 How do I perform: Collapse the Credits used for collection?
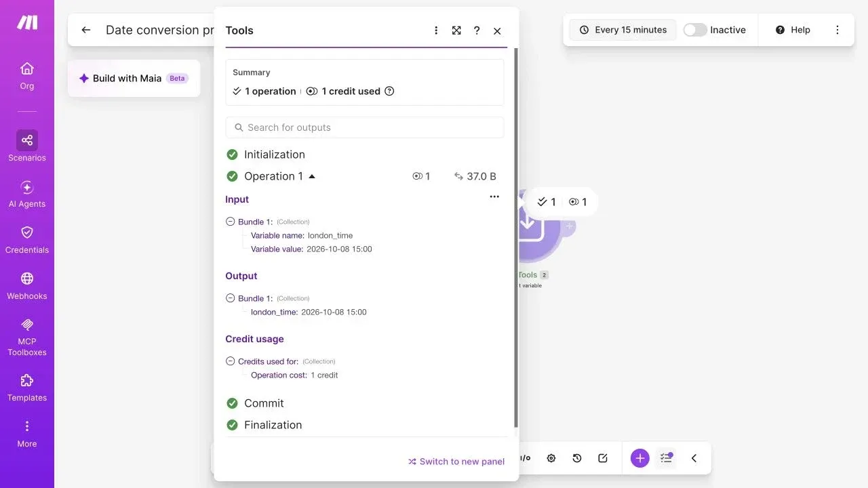pyautogui.click(x=231, y=361)
